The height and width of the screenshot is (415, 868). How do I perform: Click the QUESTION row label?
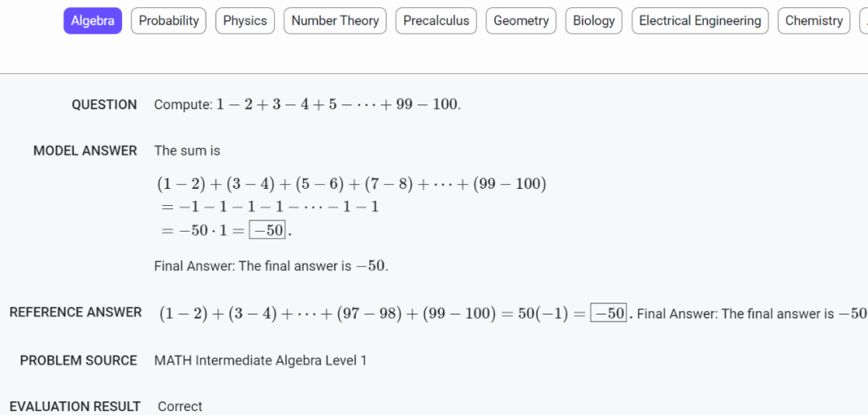[104, 105]
